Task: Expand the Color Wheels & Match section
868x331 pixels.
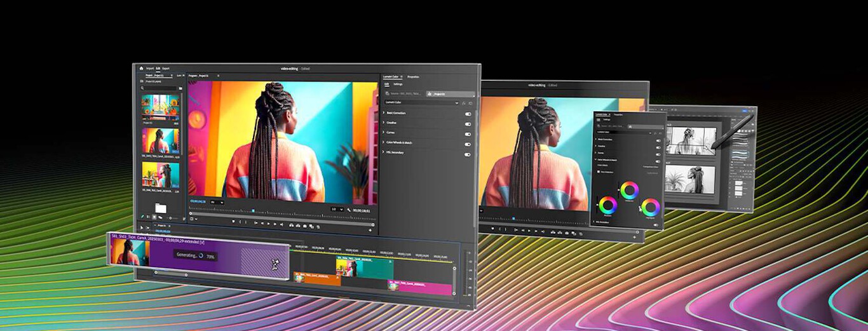Action: point(384,142)
